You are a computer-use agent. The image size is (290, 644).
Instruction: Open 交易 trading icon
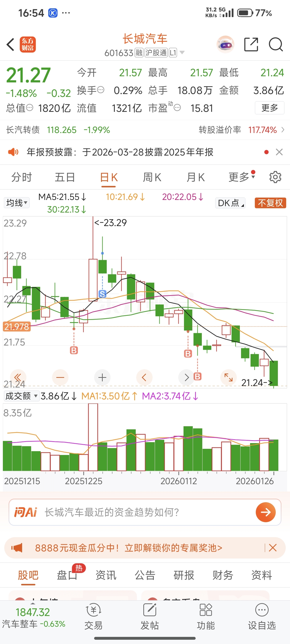coord(94,617)
